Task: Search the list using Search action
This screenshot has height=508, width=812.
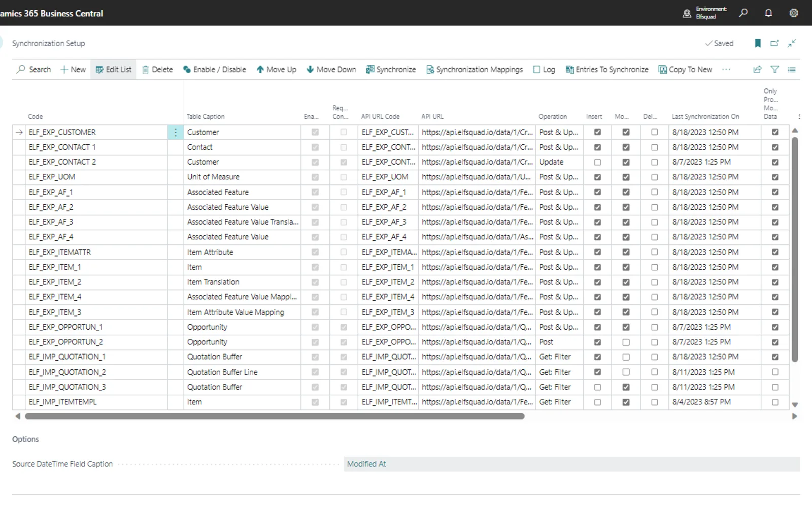Action: coord(34,70)
